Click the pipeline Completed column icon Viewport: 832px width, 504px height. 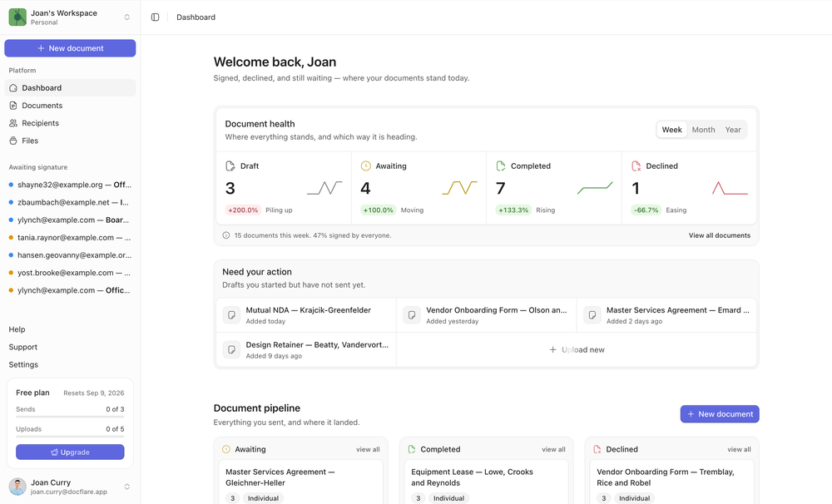tap(412, 449)
